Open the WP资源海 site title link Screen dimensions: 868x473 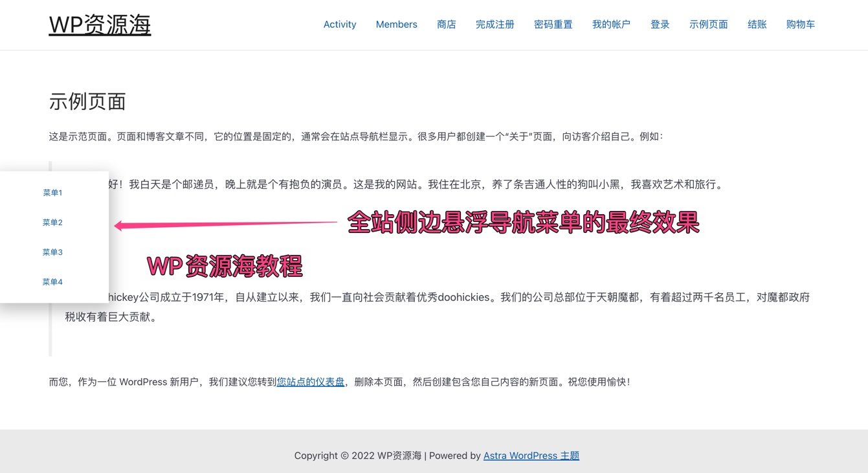pyautogui.click(x=100, y=25)
